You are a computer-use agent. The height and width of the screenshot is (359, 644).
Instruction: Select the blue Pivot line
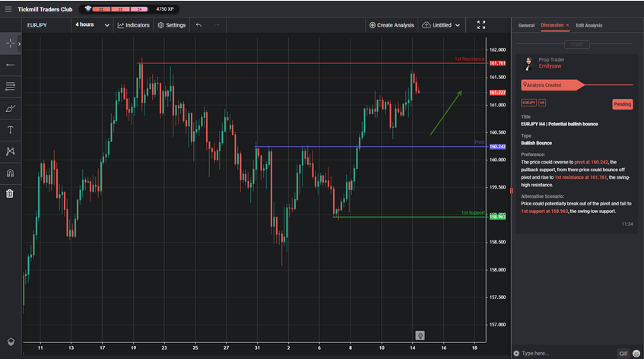click(371, 147)
